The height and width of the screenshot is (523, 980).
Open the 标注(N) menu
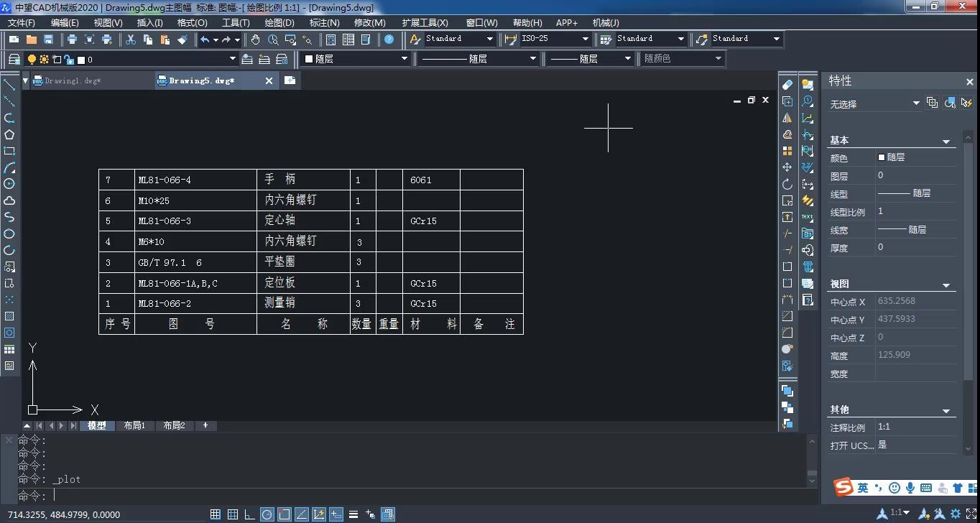click(324, 23)
